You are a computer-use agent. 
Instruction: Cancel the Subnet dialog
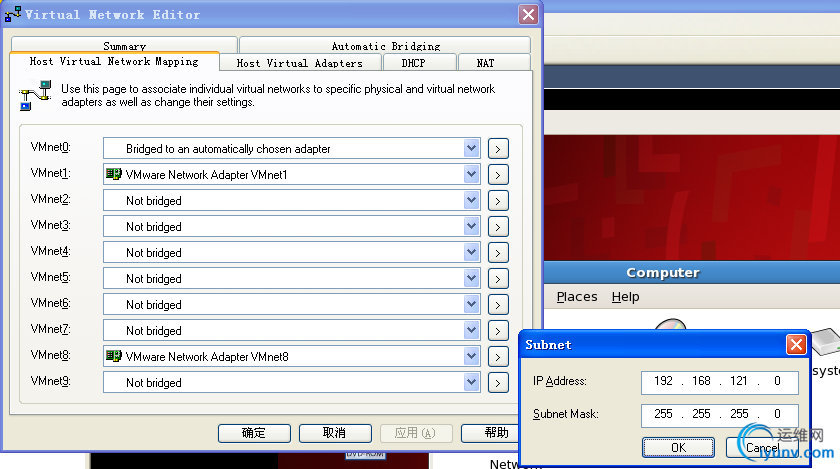(x=762, y=448)
